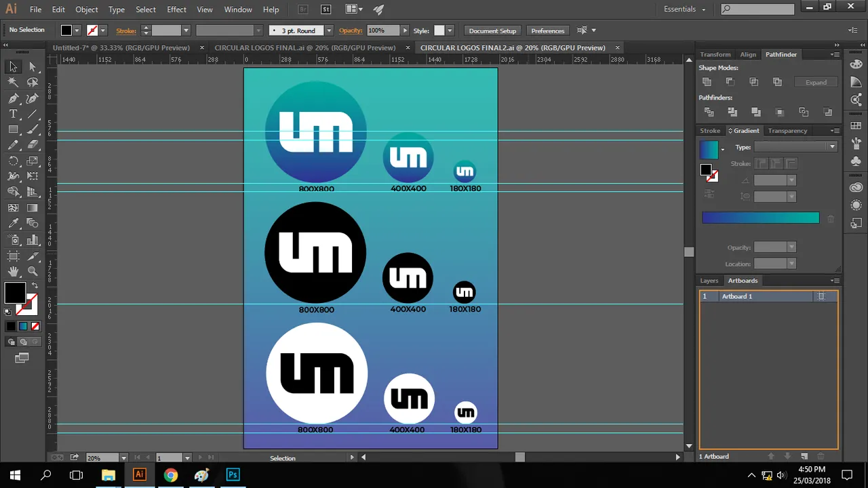Open the File menu
Viewport: 868px width, 488px height.
pos(36,9)
